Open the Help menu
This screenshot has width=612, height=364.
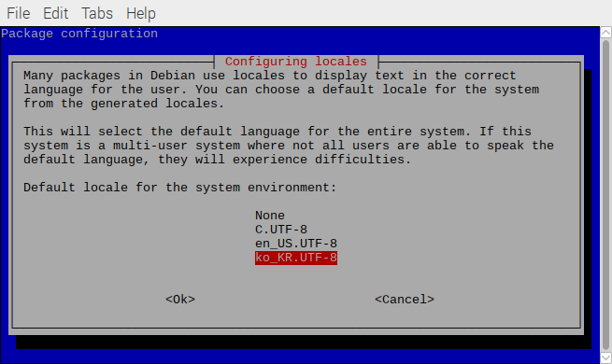point(141,13)
